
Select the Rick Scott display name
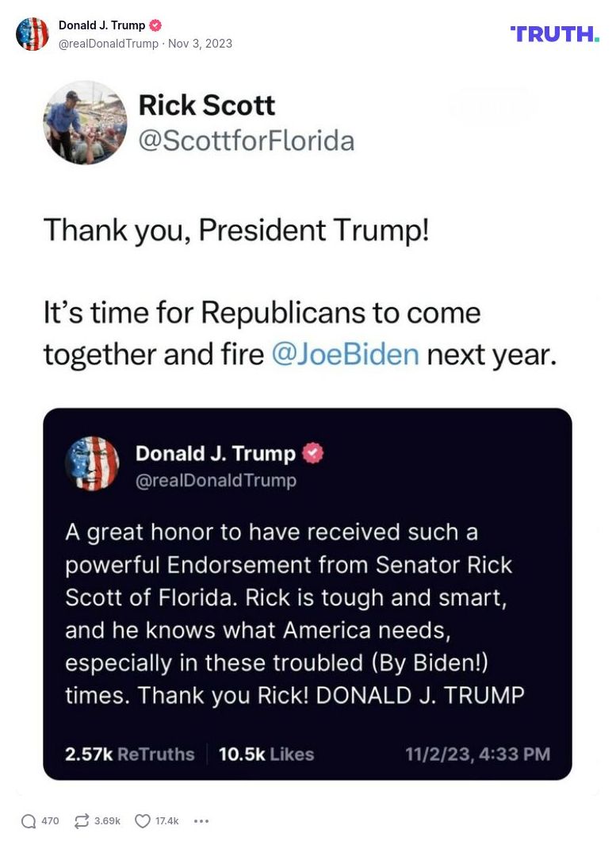point(207,105)
